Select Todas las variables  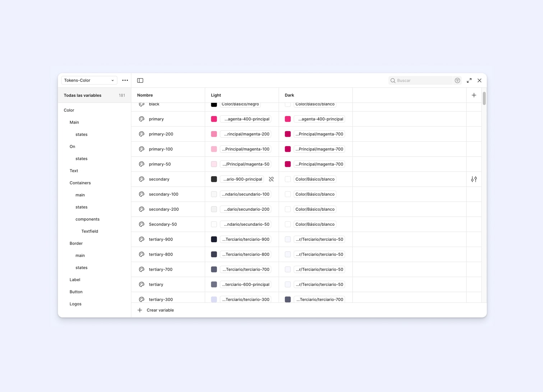[x=83, y=95]
